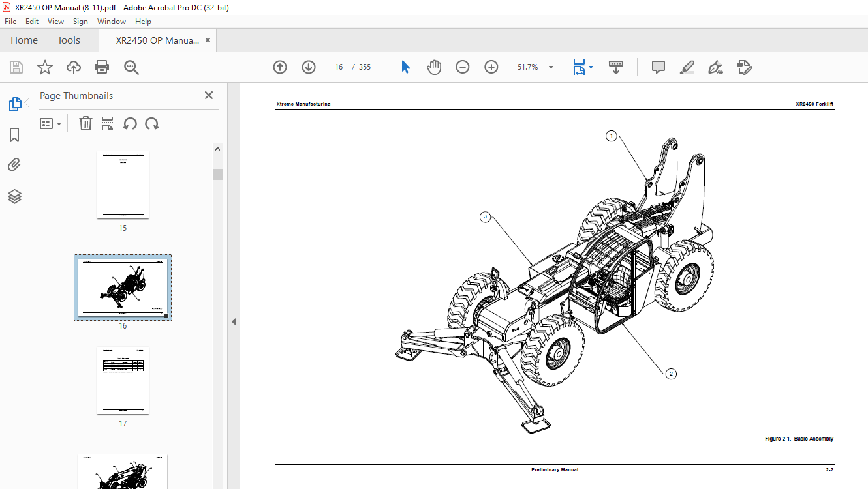Click the scrolling mode keyboard icon
The image size is (868, 489).
616,67
